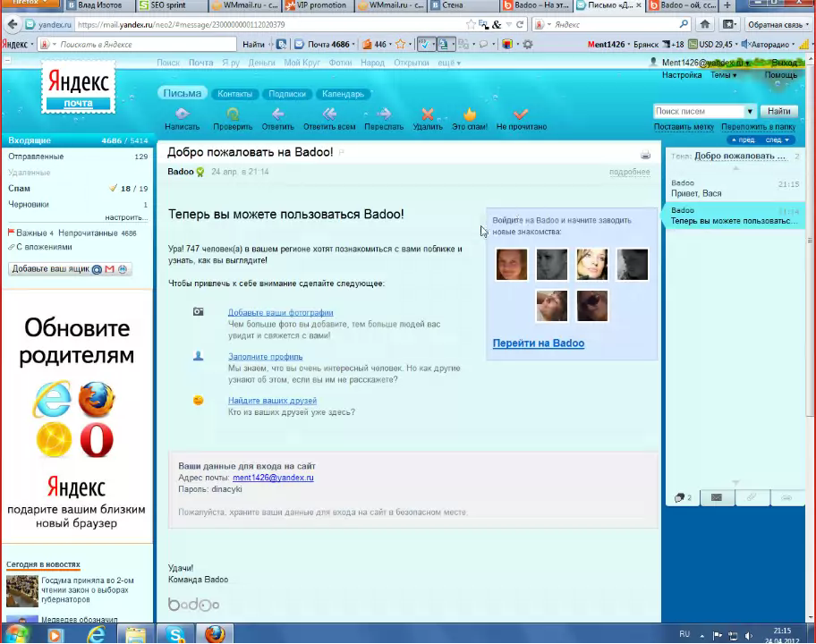This screenshot has height=644, width=816.
Task: Click the back navigation arrow
Action: [x=13, y=24]
